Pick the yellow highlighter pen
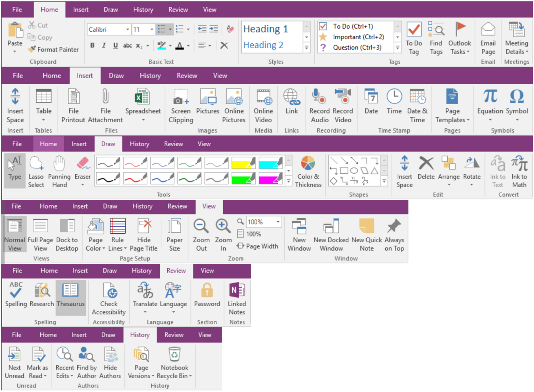 tap(243, 163)
